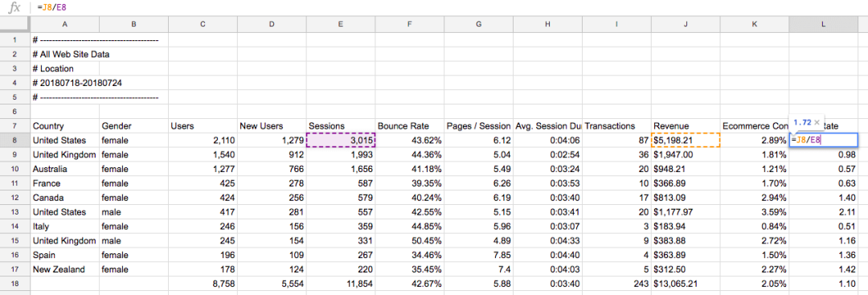Click the users value 2,110
868x295 pixels.
203,141
